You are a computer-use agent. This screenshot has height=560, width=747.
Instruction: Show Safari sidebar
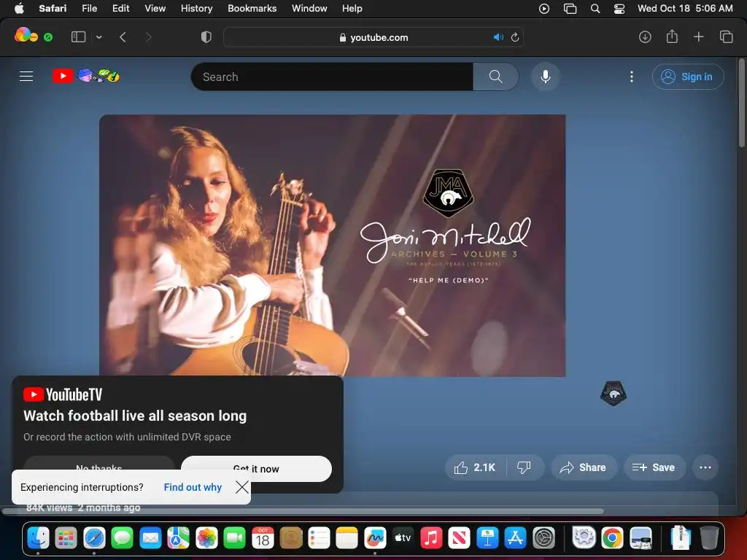pyautogui.click(x=78, y=37)
